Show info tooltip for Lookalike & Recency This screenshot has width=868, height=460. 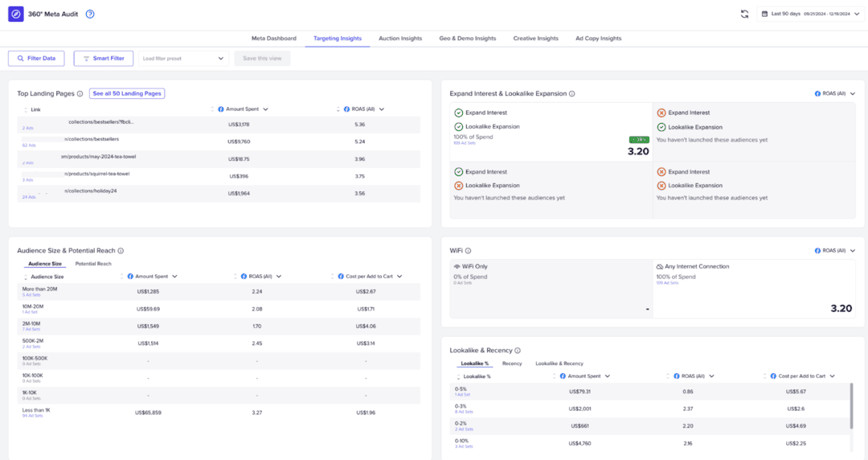(518, 351)
